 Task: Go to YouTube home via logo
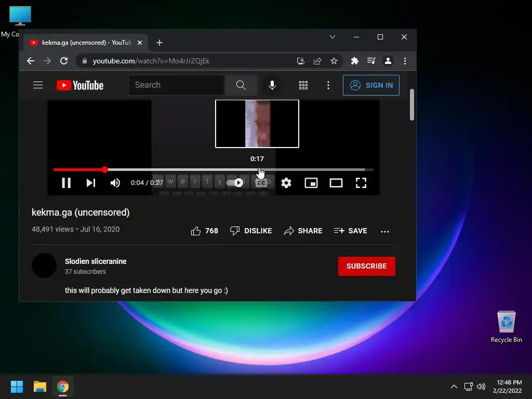tap(79, 85)
